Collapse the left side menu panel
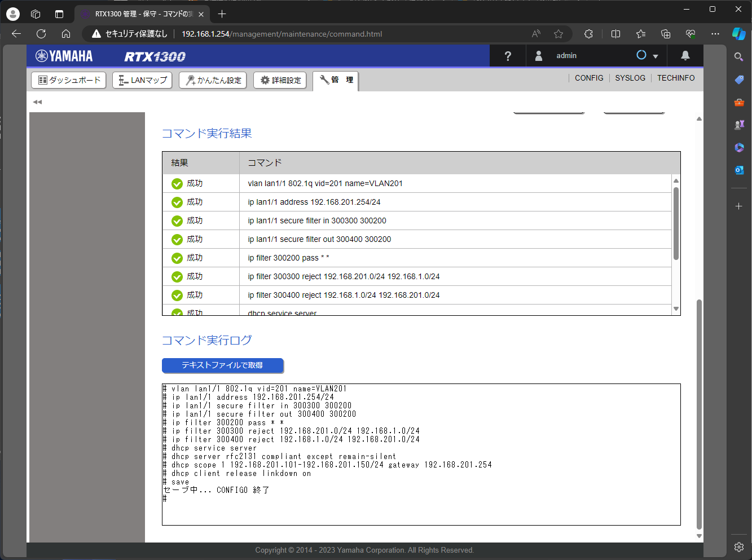The width and height of the screenshot is (752, 560). tap(37, 102)
